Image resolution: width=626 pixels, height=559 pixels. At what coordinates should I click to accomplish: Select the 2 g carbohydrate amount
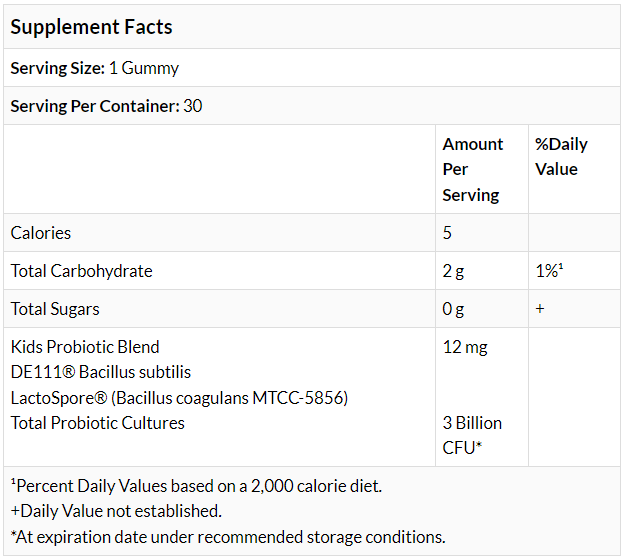[x=453, y=271]
